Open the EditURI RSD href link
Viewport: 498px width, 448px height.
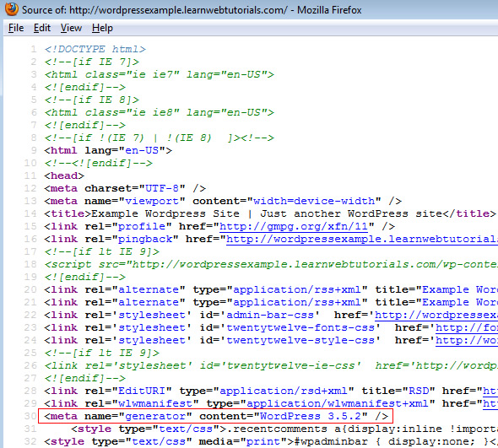[490, 391]
